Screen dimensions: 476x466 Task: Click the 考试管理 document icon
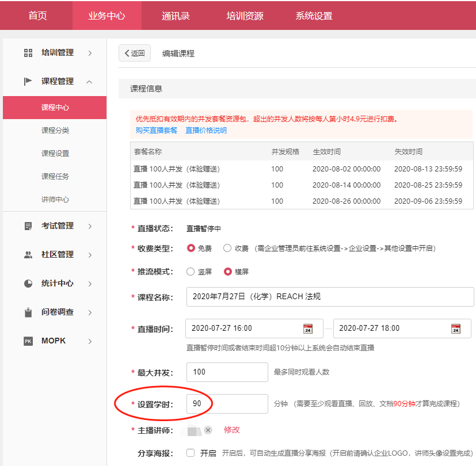coord(28,226)
